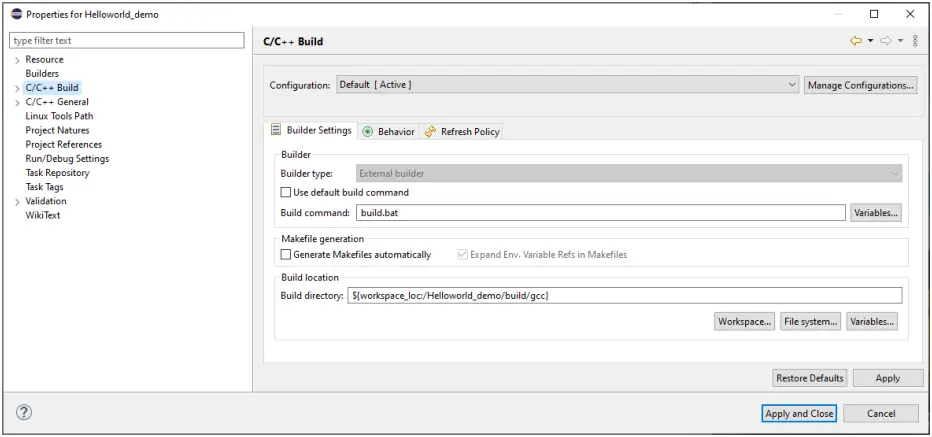Screen dimensions: 932x437
Task: Select Run/Debug Settings item
Action: [67, 159]
